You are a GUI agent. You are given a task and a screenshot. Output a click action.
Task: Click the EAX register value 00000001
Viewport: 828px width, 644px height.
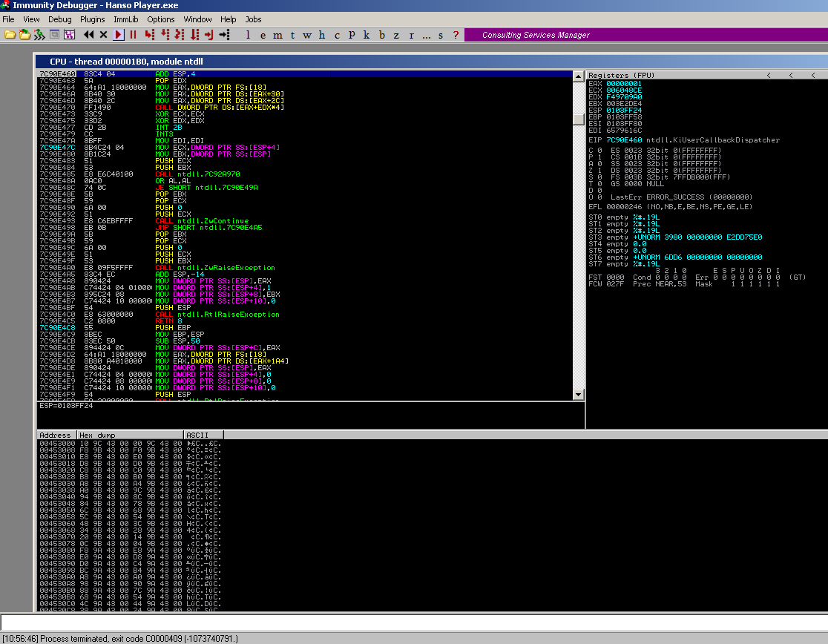[x=624, y=83]
